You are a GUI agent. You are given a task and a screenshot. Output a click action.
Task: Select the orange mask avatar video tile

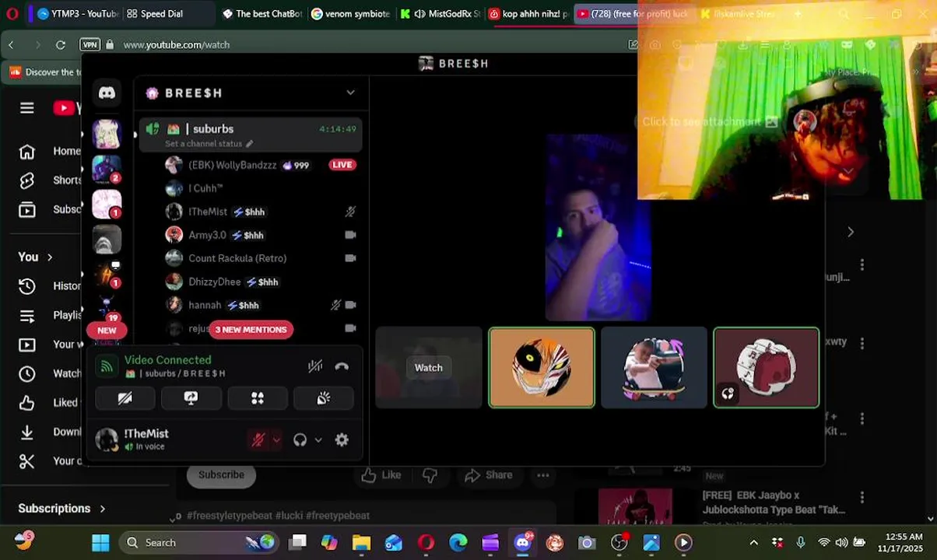tap(542, 368)
